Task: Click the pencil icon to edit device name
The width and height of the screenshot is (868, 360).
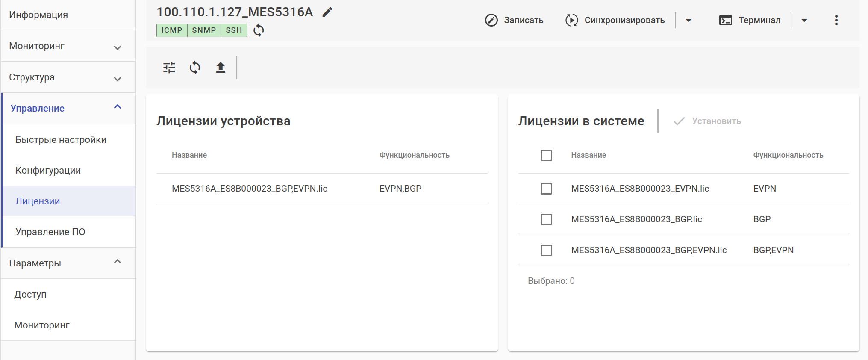Action: click(327, 12)
